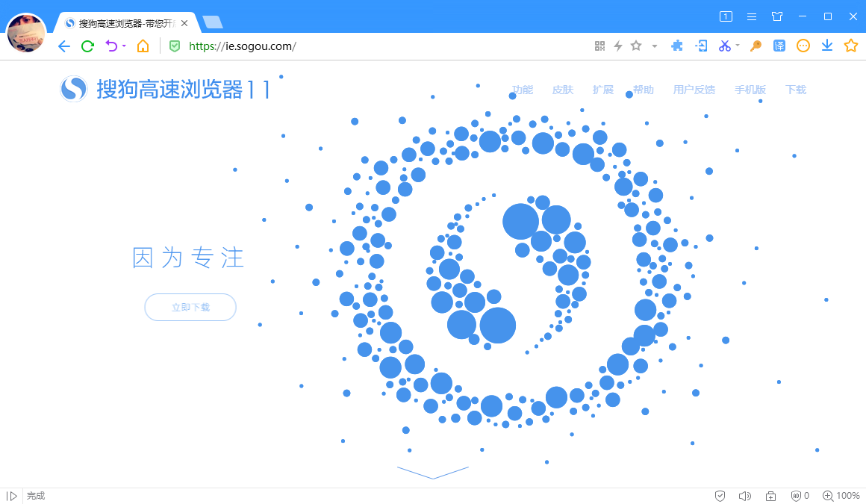This screenshot has height=504, width=866.
Task: Open the 功能 nav link
Action: [x=523, y=90]
